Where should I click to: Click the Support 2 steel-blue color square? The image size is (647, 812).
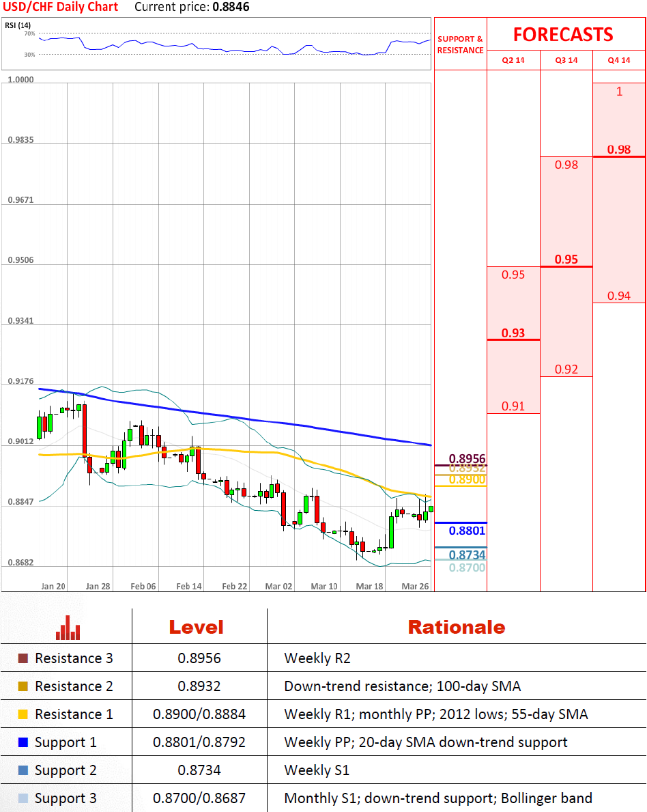pos(23,770)
